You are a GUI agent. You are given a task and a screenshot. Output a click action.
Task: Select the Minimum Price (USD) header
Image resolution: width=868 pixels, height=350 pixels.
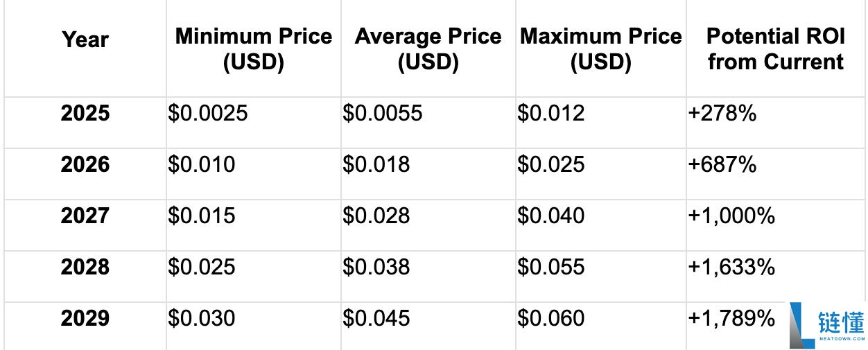253,49
